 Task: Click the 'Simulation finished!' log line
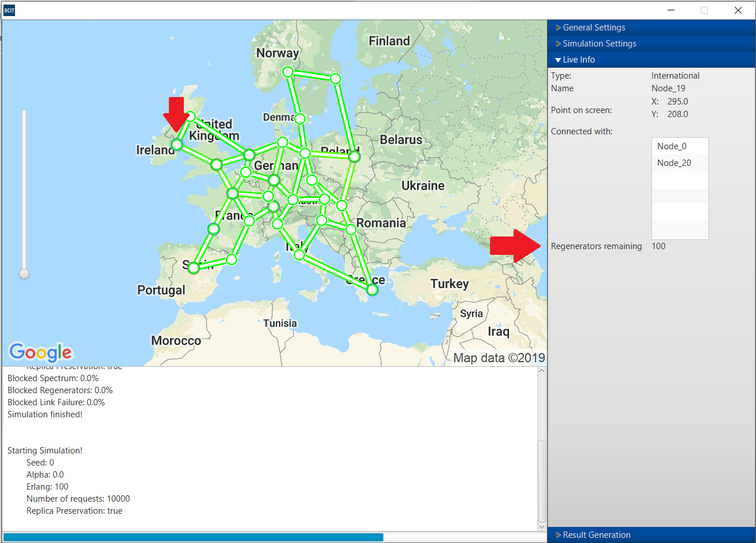45,414
